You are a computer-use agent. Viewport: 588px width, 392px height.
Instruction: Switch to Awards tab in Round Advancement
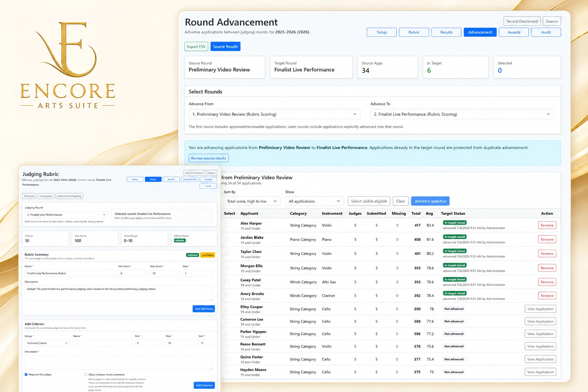coord(514,32)
